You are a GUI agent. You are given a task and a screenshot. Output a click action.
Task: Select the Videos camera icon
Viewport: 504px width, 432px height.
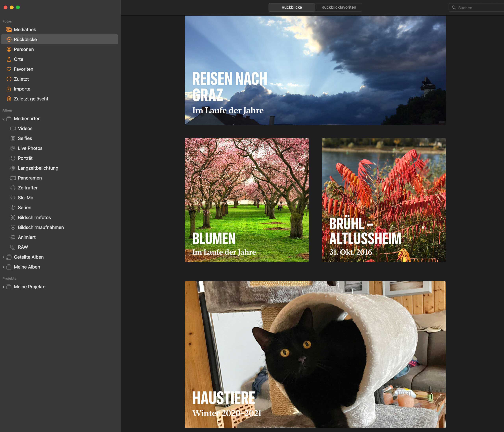[x=13, y=129]
